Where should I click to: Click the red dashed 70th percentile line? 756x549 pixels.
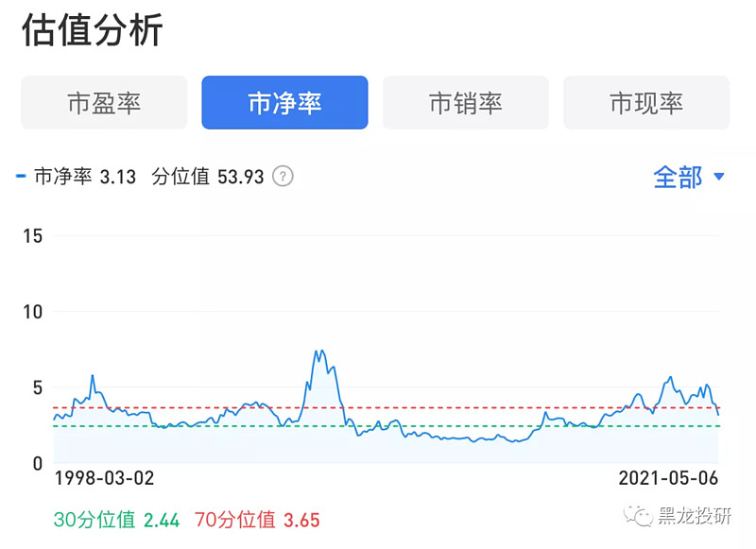tap(472, 407)
